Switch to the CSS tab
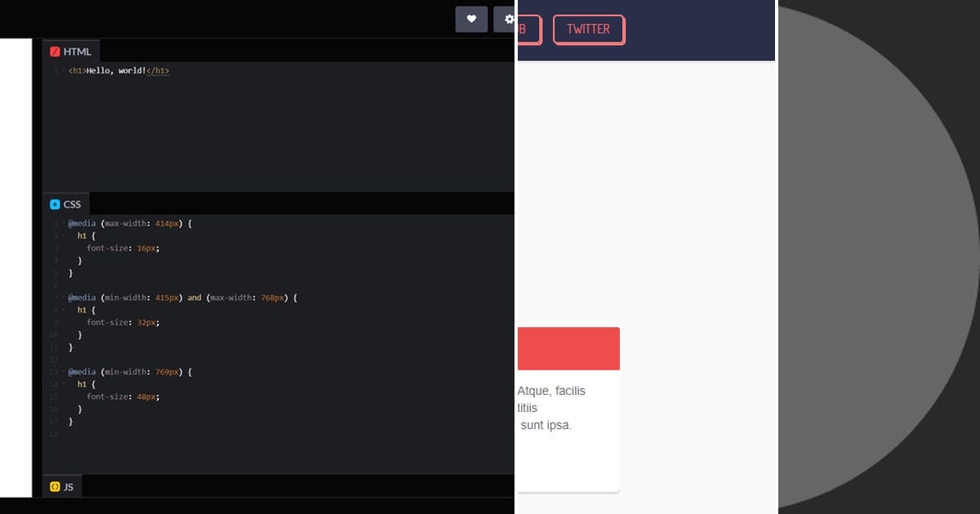 pyautogui.click(x=72, y=203)
